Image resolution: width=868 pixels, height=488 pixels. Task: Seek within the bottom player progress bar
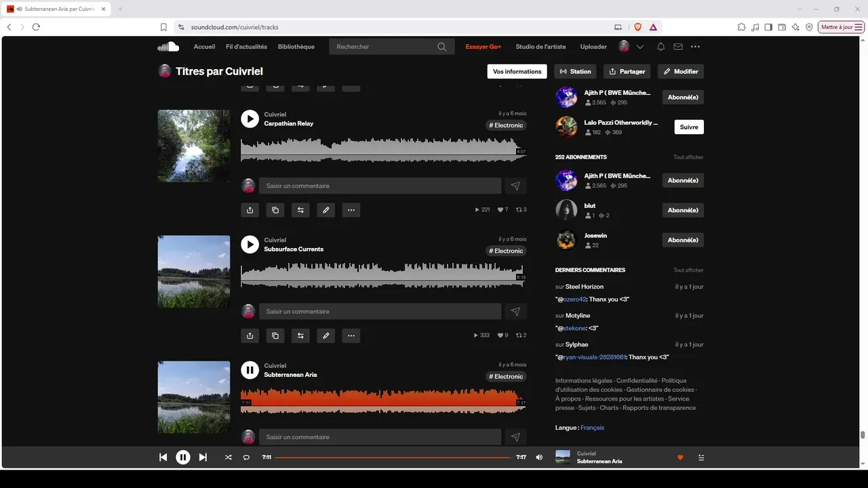[x=393, y=457]
